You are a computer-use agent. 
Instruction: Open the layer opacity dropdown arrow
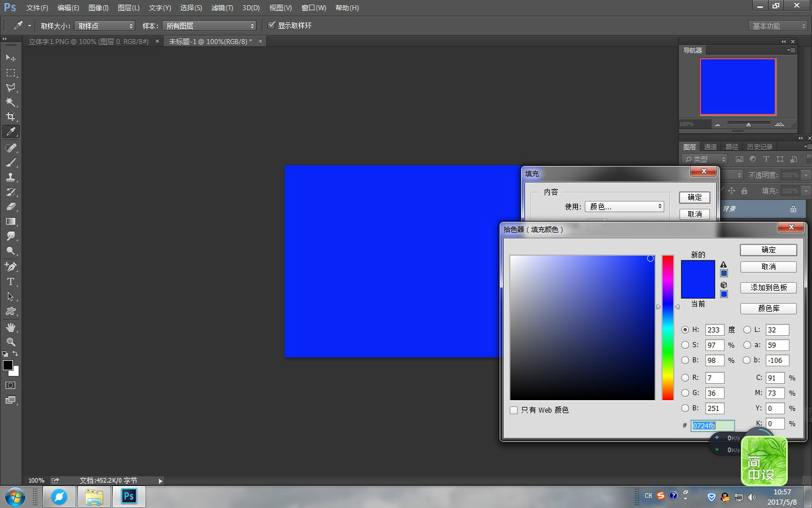click(806, 175)
